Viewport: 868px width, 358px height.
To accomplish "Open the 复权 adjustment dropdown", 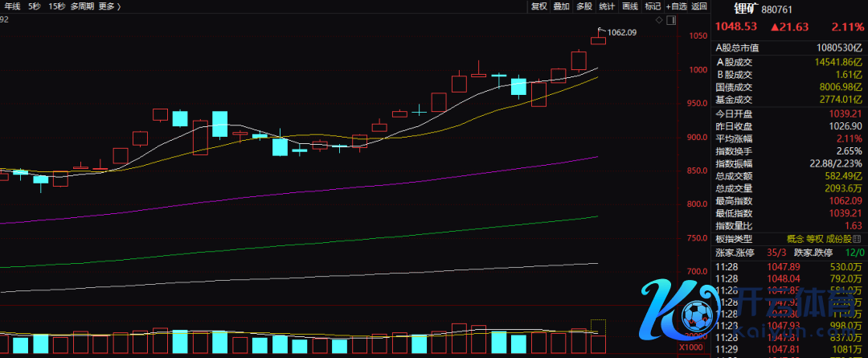I will [x=538, y=6].
